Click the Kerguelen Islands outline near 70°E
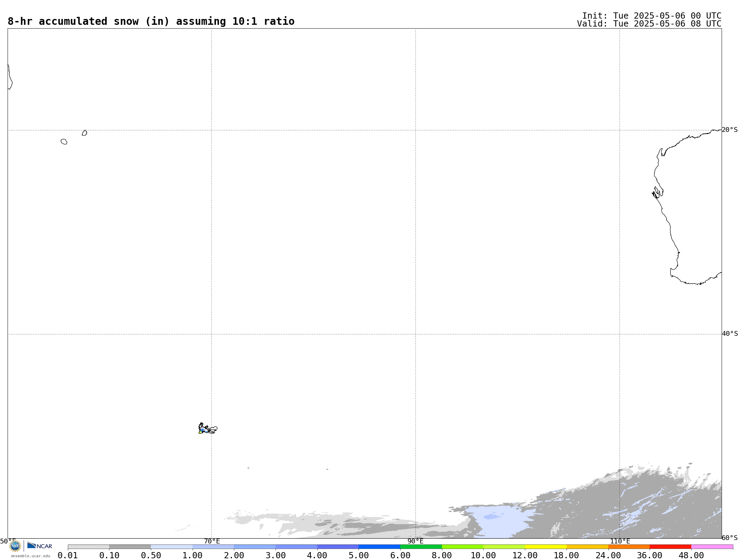Screen dimensions: 744x560 (x=208, y=428)
